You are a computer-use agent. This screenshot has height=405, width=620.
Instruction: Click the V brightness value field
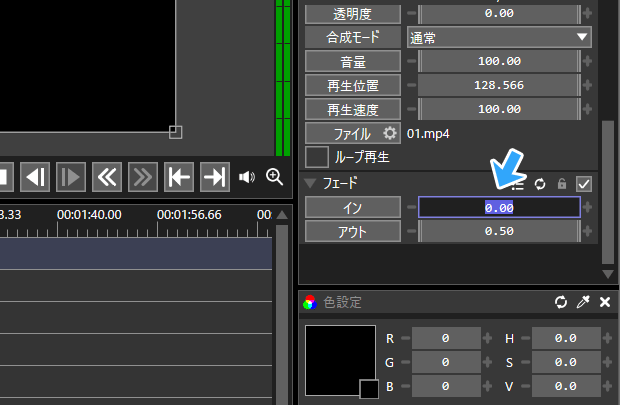[566, 386]
